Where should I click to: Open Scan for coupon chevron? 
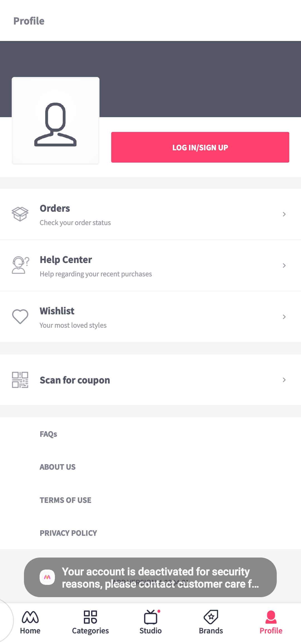tap(284, 380)
